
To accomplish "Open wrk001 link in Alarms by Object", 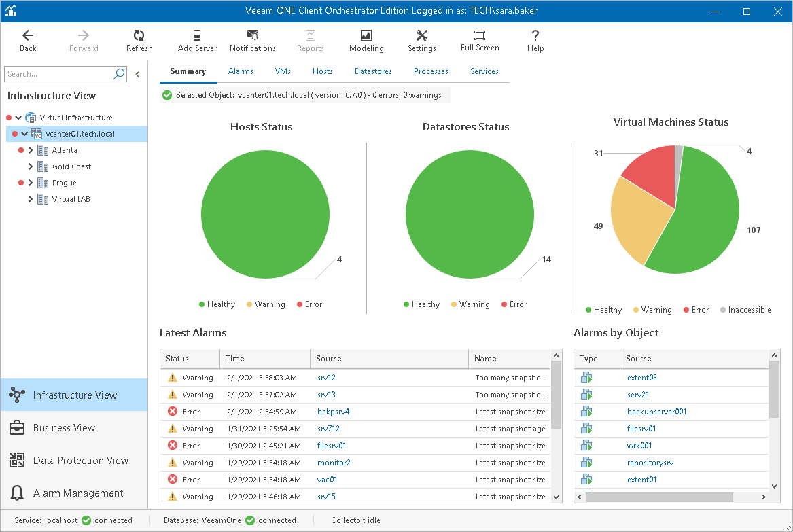I will [x=639, y=446].
